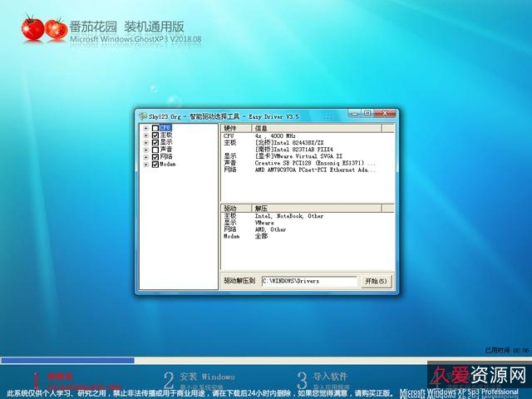532x399 pixels.
Task: Check the CPU driver checkbox
Action: 155,128
